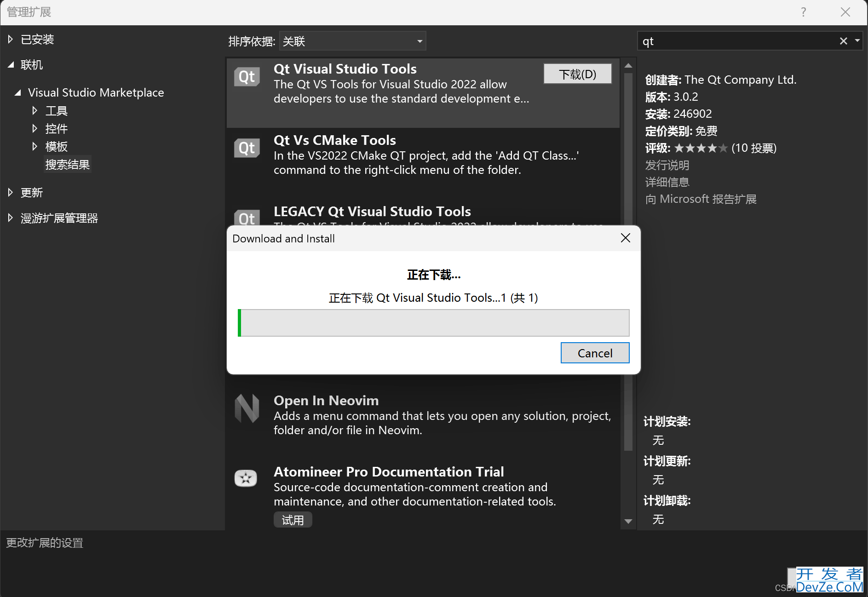Click the 试用 badge on Atomineer
The height and width of the screenshot is (597, 868).
[x=293, y=520]
